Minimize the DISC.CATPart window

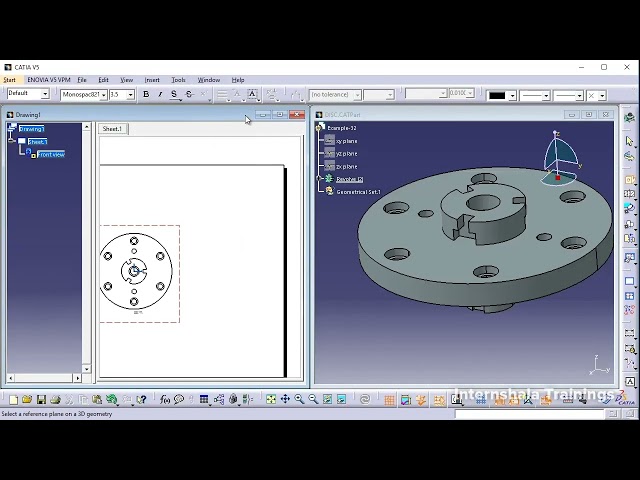571,115
